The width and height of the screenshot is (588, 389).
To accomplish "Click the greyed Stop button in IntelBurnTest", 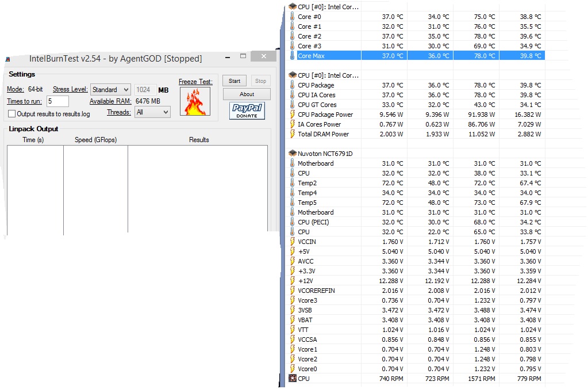I will 260,81.
